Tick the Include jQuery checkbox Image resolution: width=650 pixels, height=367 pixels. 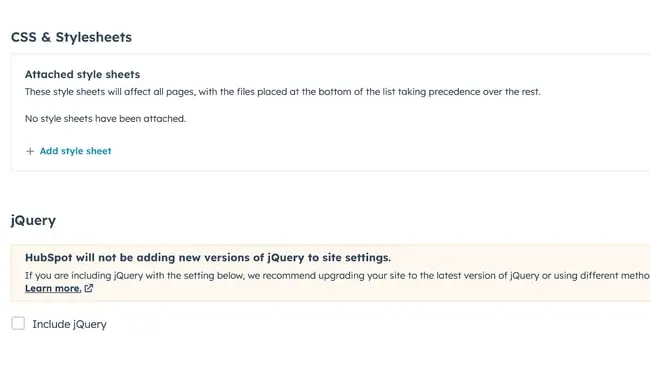point(18,323)
